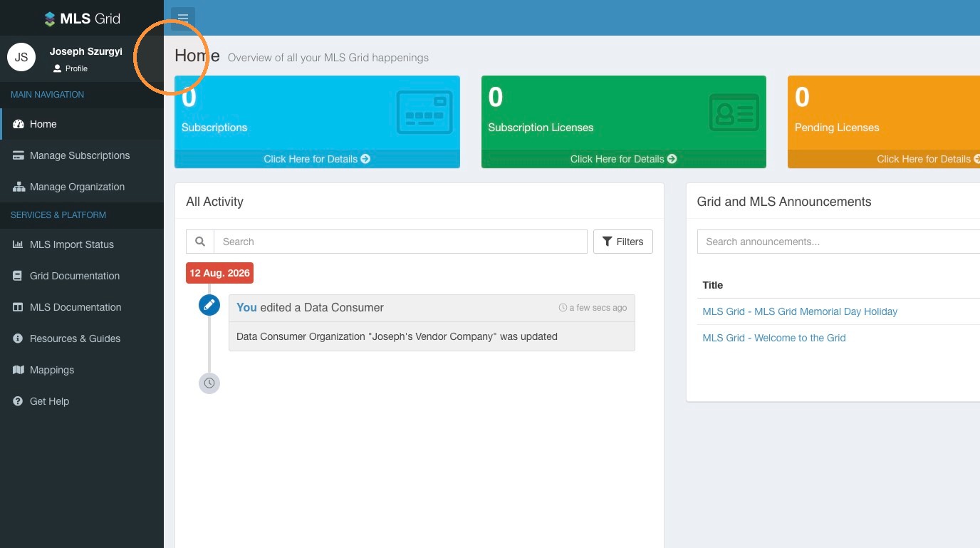This screenshot has height=548, width=980.
Task: Open Manage Subscriptions page
Action: pos(82,155)
